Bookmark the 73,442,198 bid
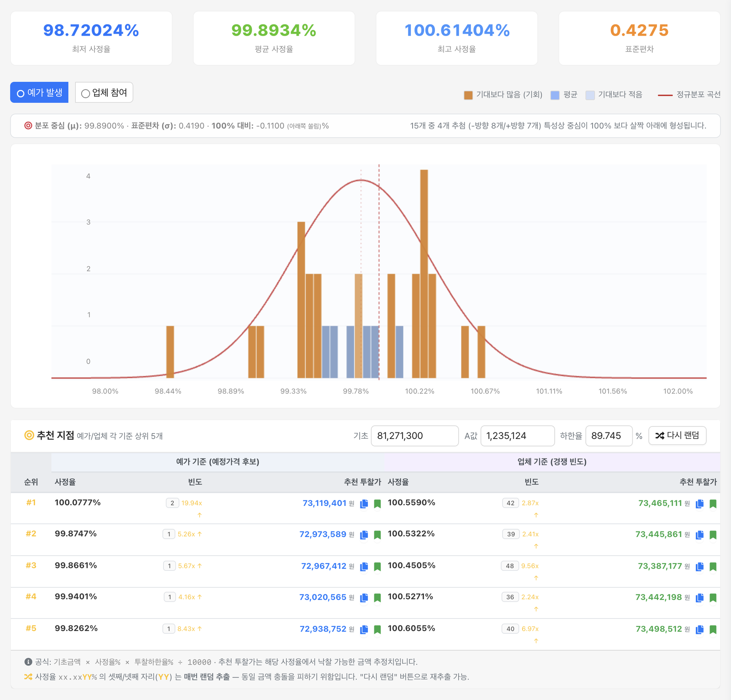The height and width of the screenshot is (700, 731). click(x=713, y=598)
